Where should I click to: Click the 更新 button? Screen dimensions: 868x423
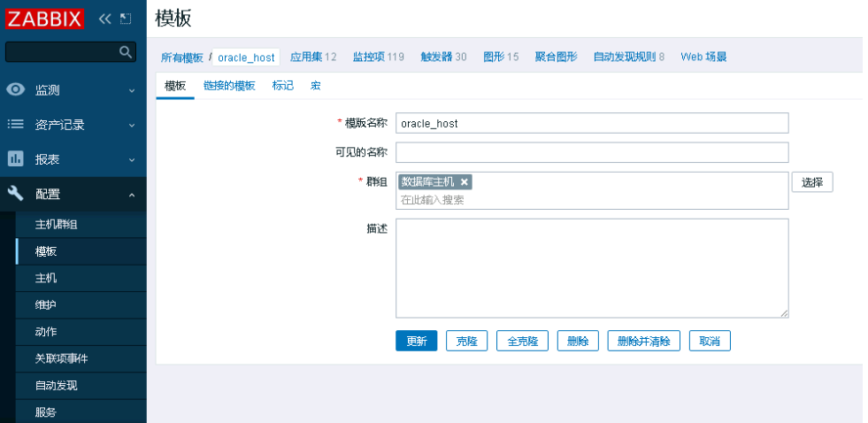[x=416, y=341]
